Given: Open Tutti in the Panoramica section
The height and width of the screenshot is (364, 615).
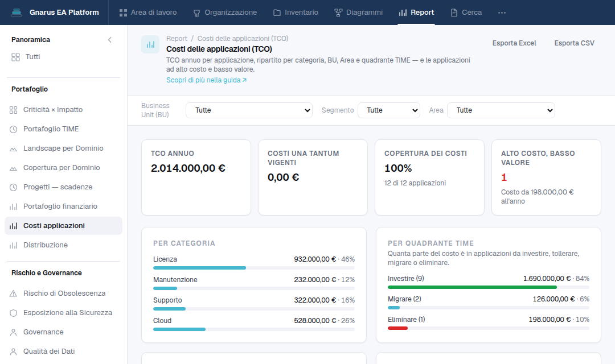Looking at the screenshot, I should (64, 57).
